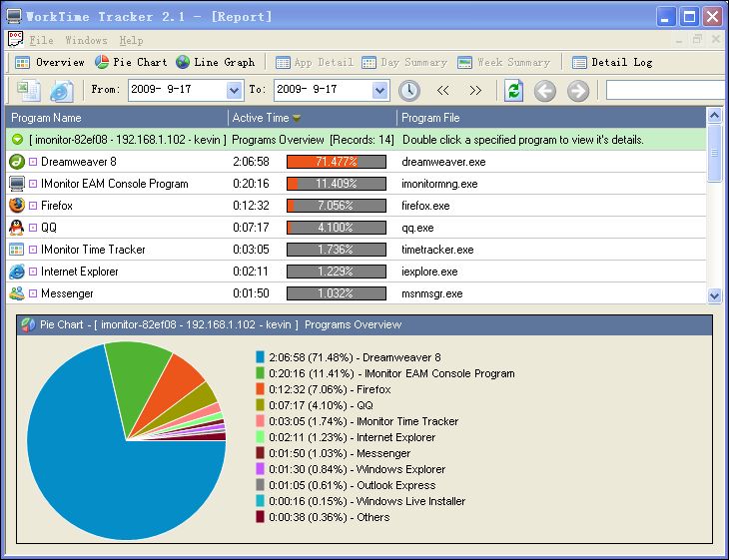Select dreamweaver.exe file name
The height and width of the screenshot is (560, 729).
click(443, 162)
